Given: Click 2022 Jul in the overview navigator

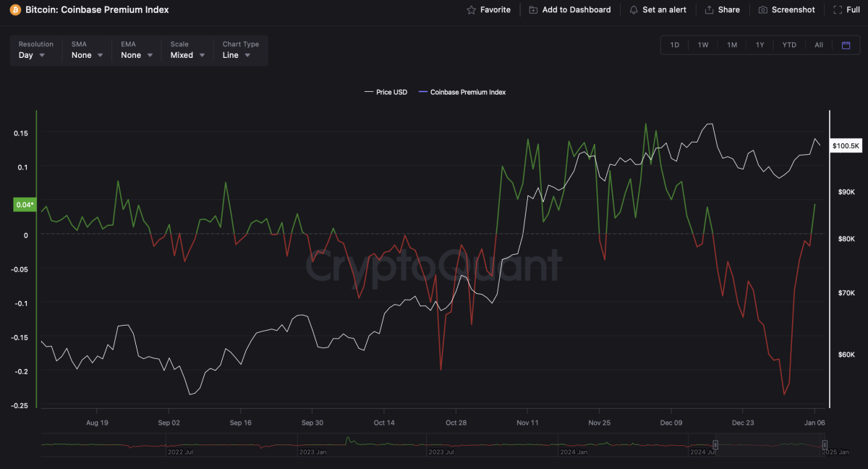Looking at the screenshot, I should pyautogui.click(x=180, y=452).
